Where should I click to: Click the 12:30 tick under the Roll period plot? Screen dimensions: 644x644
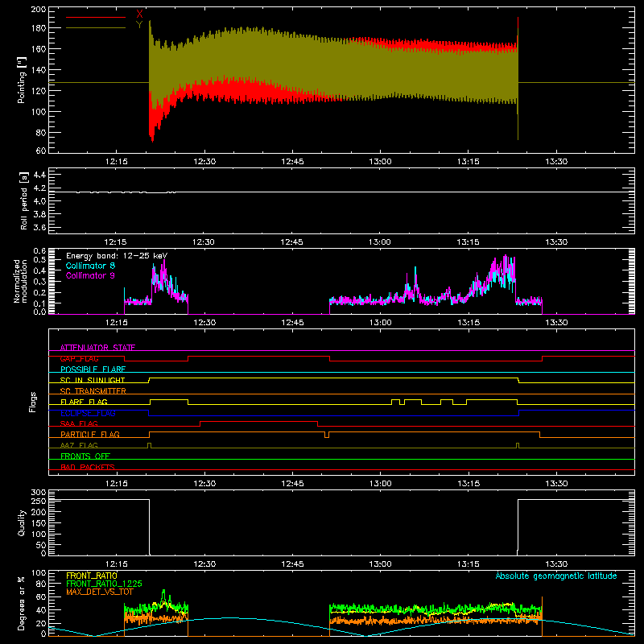click(x=204, y=242)
